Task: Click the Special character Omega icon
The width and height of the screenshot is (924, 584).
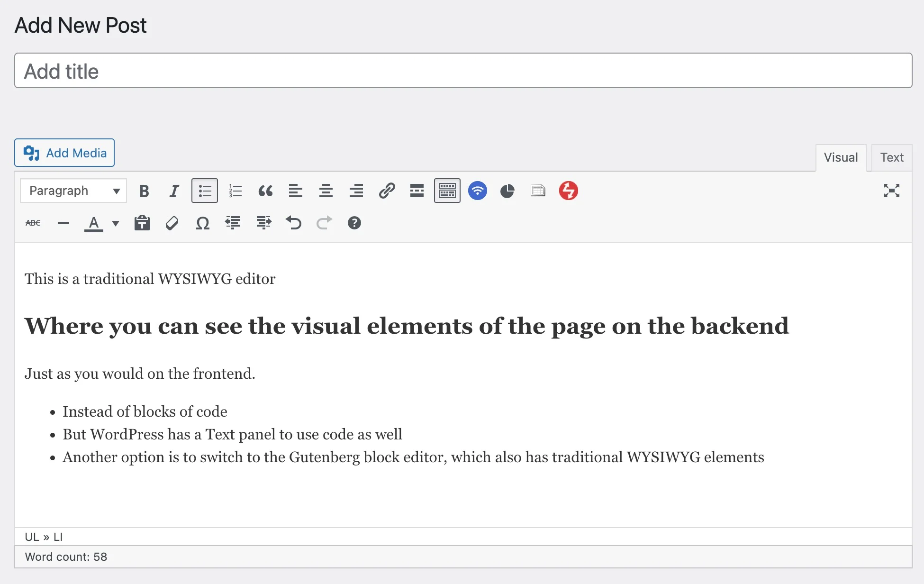Action: click(x=203, y=223)
